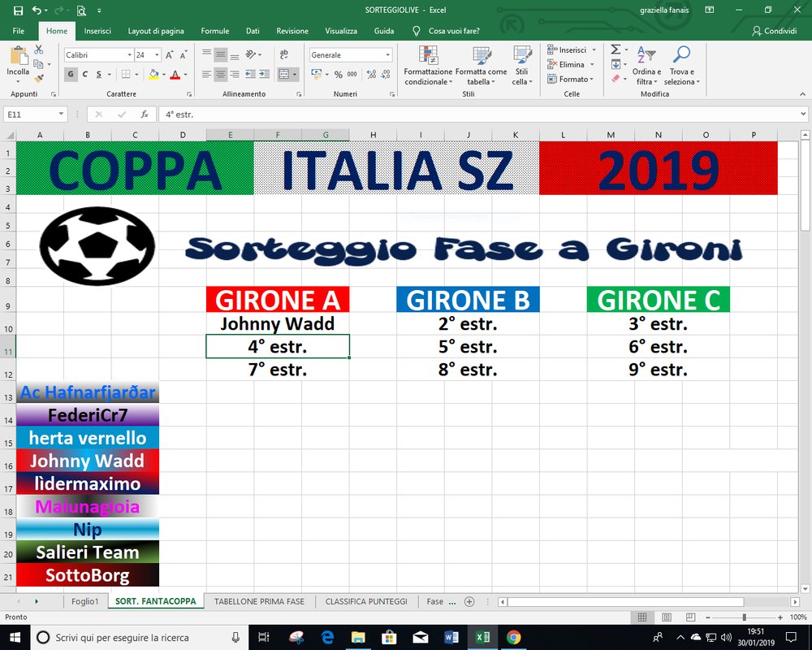Click the AutoSum sigma icon
This screenshot has width=812, height=650.
pos(615,50)
